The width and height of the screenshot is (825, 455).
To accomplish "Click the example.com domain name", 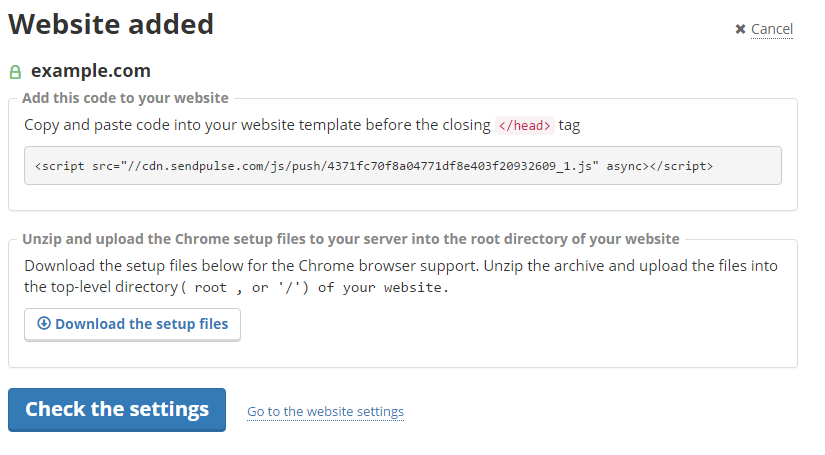I will (x=91, y=71).
